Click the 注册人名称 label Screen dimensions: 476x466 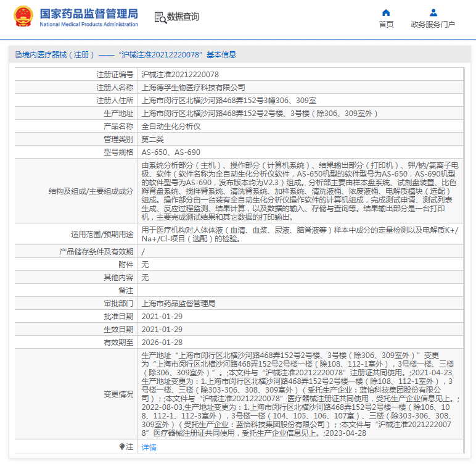tap(115, 88)
